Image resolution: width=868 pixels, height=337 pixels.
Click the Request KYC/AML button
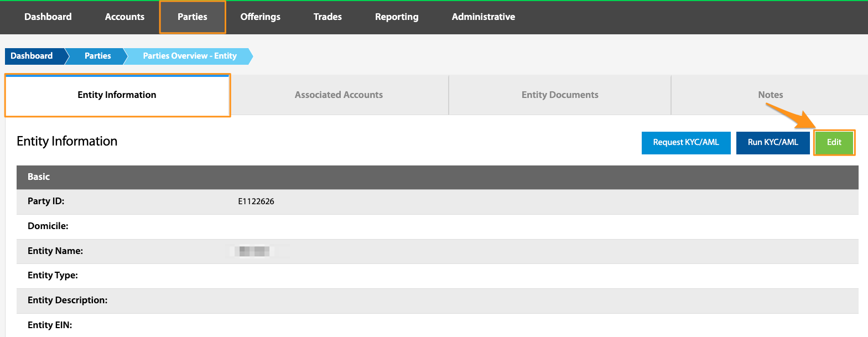686,143
